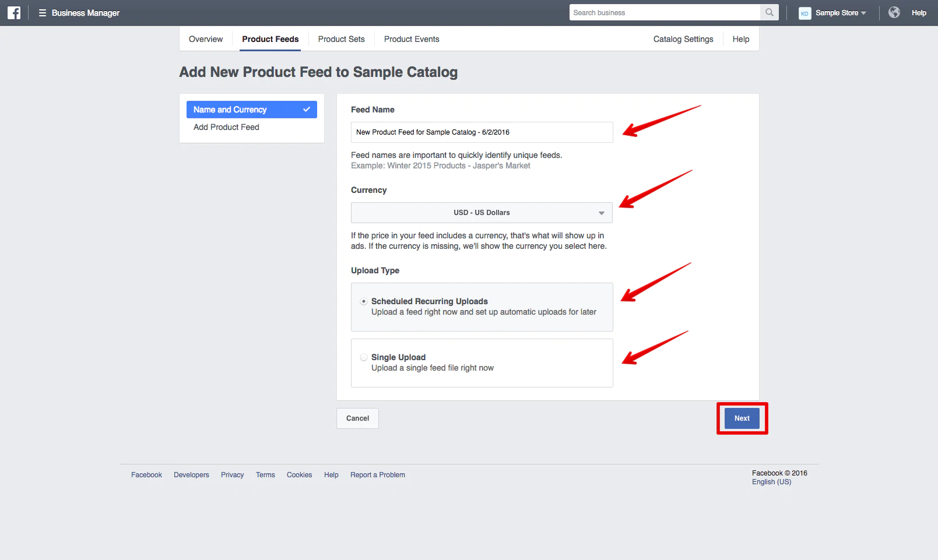Select Single Upload radio button
The height and width of the screenshot is (560, 938).
pyautogui.click(x=364, y=357)
